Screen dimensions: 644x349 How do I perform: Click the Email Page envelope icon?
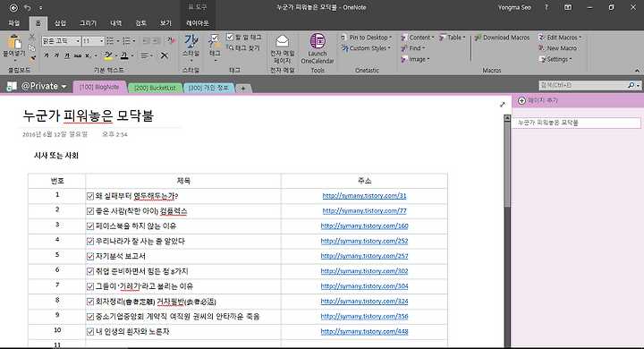[x=282, y=41]
